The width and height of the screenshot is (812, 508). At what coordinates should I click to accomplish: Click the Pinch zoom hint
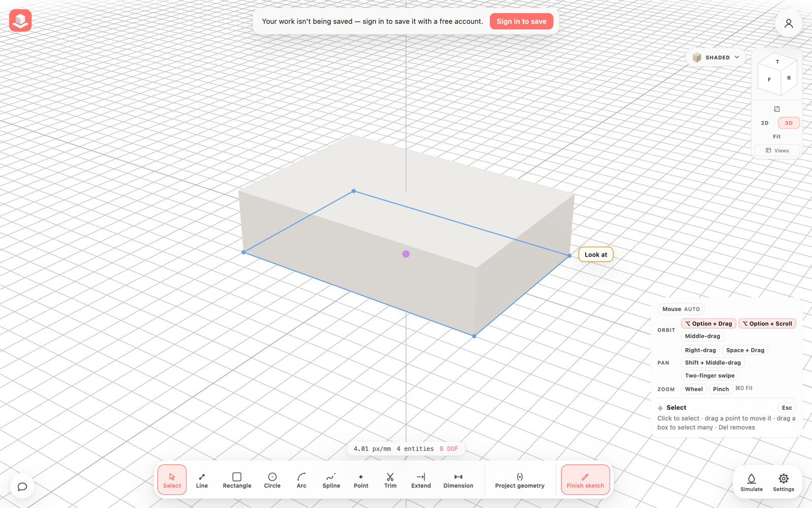[721, 389]
